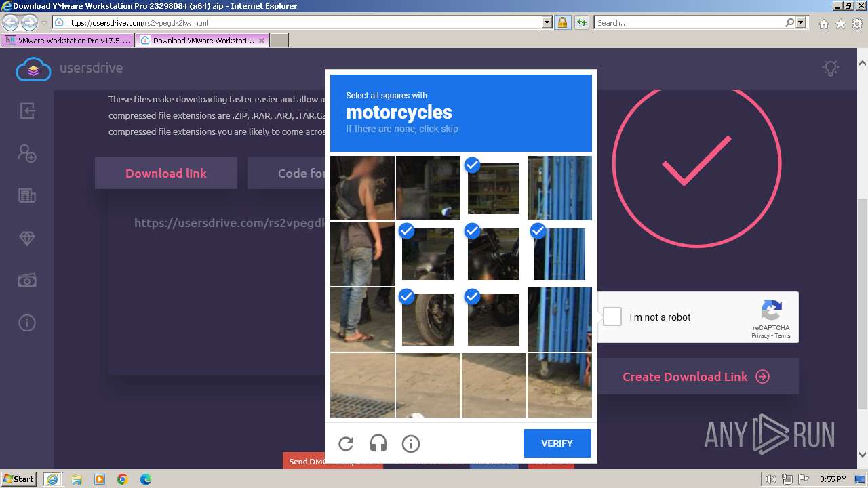The height and width of the screenshot is (488, 868).
Task: Open Chrome from taskbar
Action: point(123,479)
